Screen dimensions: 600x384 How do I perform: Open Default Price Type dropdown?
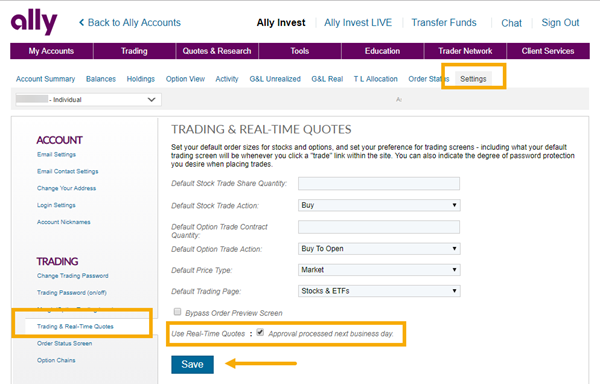coord(379,270)
